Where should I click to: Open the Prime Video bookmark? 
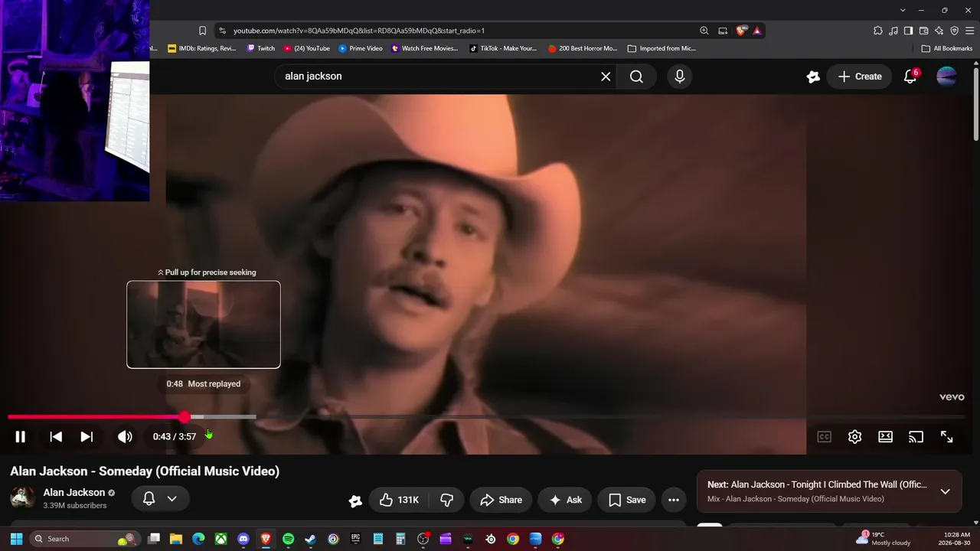[x=361, y=48]
